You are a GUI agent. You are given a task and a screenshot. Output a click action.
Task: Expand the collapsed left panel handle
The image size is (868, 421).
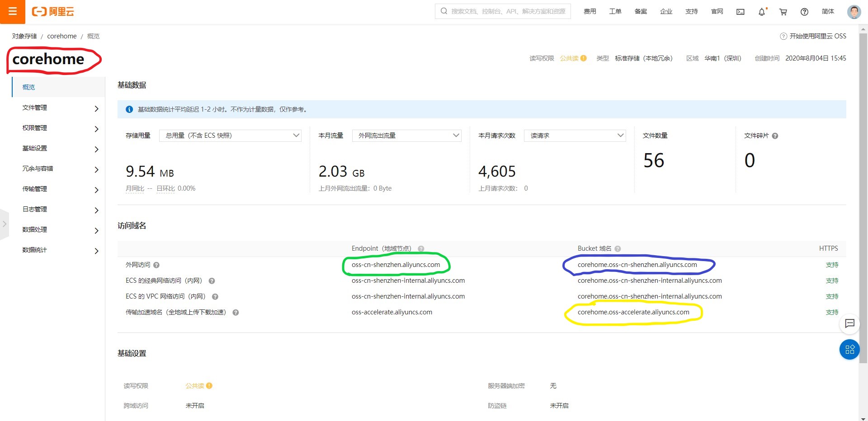[x=4, y=224]
